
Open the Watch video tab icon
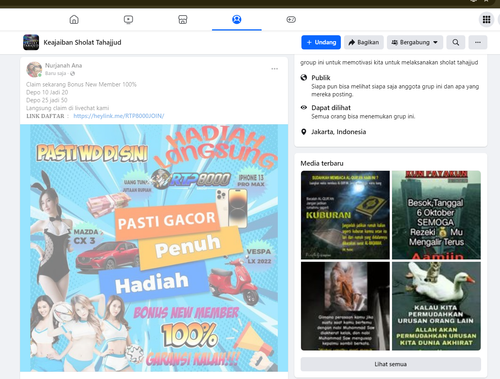click(x=128, y=20)
